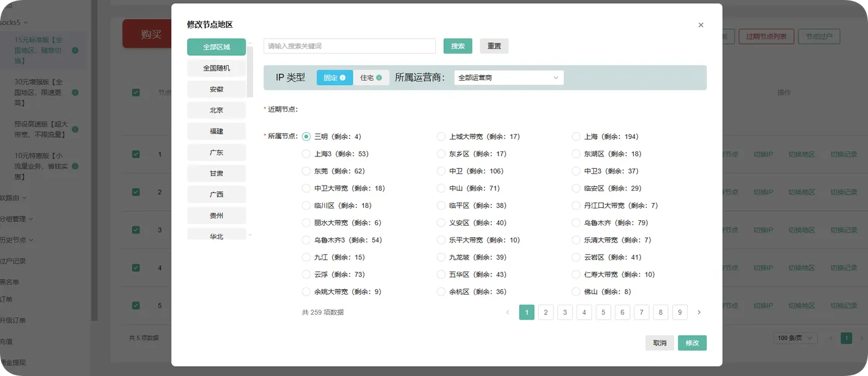Choose the 中卫 (剩余: 106) radio button
The image size is (868, 376).
point(441,171)
